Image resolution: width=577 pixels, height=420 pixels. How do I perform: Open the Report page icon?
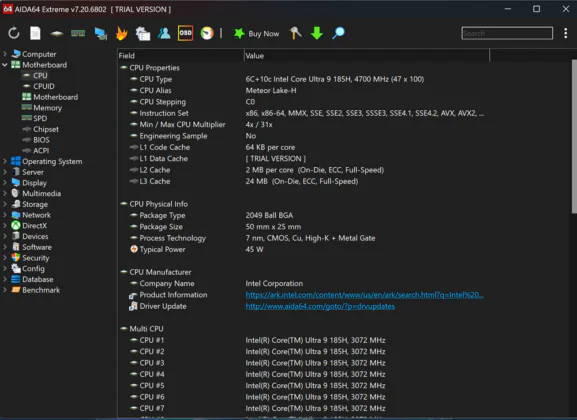[35, 33]
